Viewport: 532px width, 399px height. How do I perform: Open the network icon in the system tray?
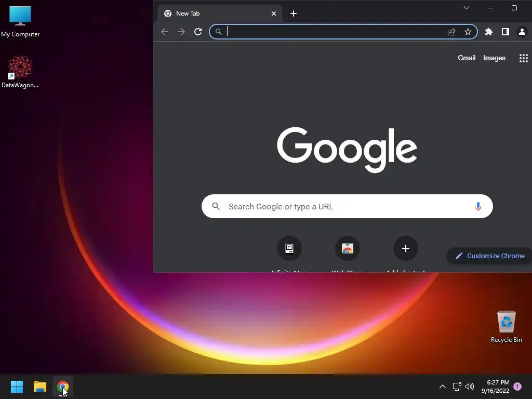pos(457,387)
